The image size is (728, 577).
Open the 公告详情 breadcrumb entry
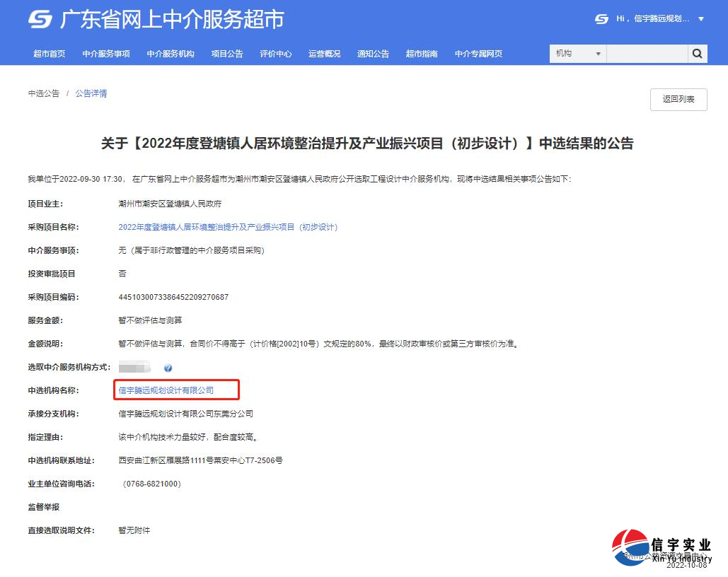click(x=91, y=93)
